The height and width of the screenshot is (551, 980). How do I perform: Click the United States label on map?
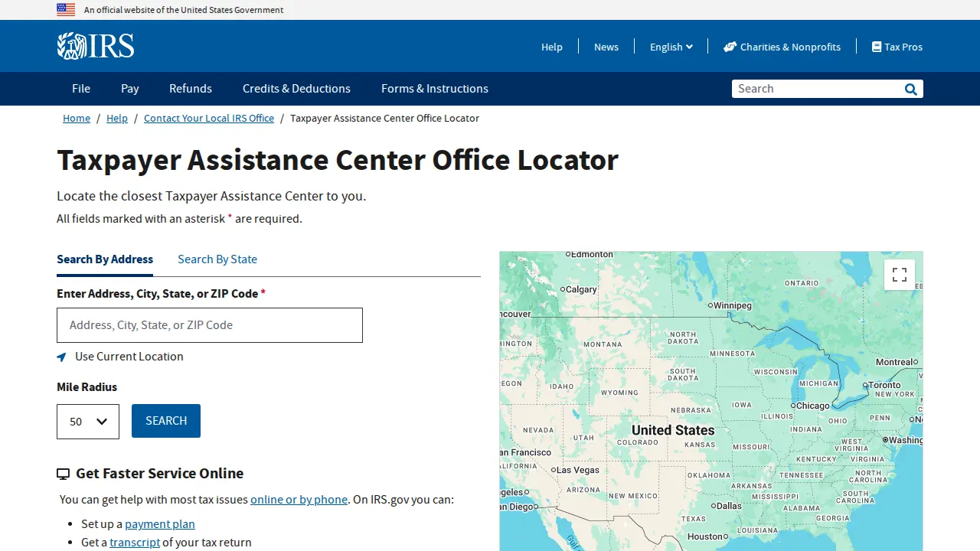[673, 430]
